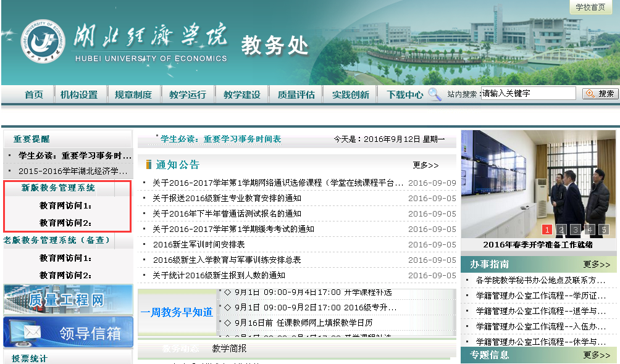Open the 机构设置 menu
Screen dimensions: 620x364
tap(79, 95)
